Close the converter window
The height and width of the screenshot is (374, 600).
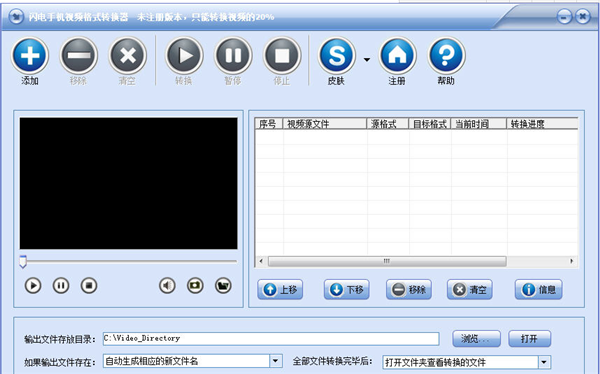583,16
